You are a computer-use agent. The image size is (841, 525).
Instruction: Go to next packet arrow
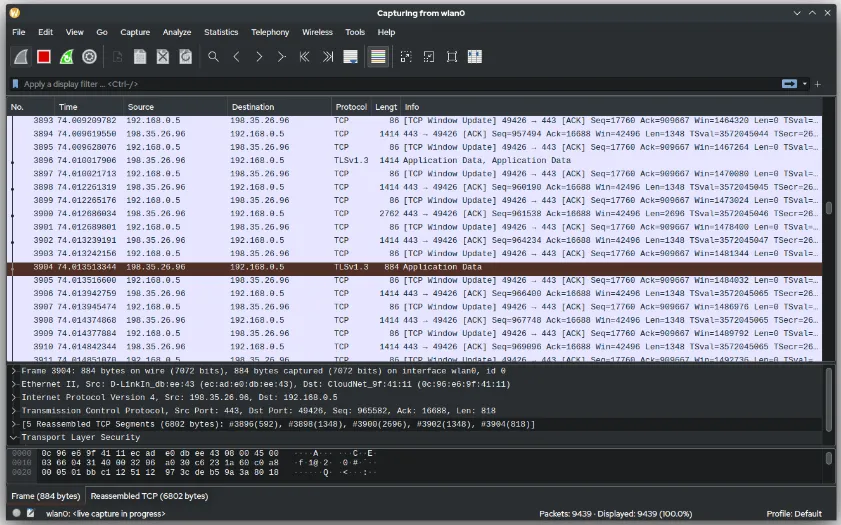click(259, 57)
